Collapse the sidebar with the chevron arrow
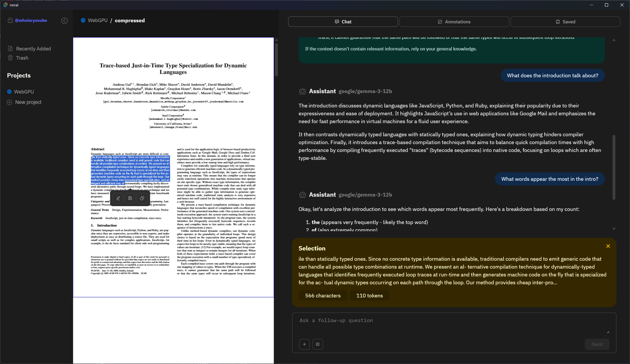 click(x=64, y=21)
